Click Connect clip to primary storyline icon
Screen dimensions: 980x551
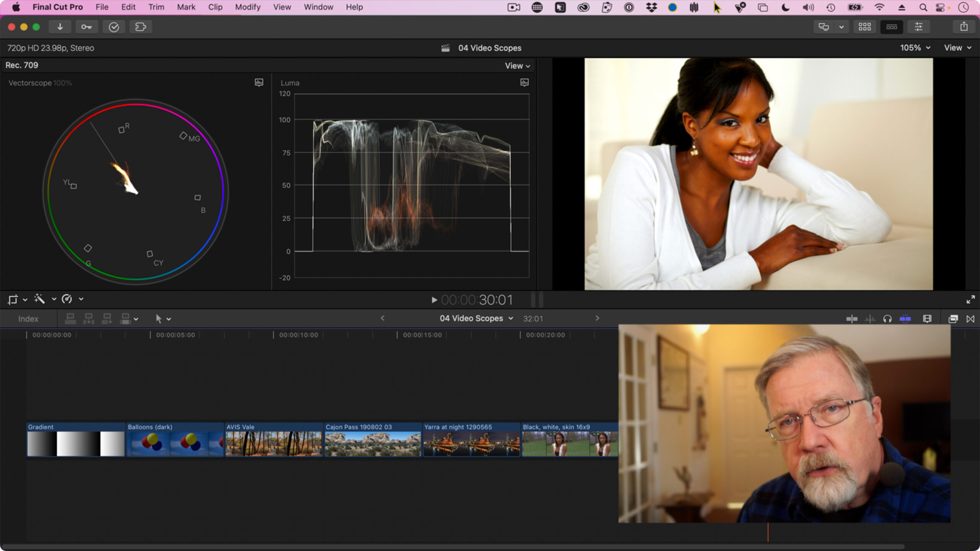coord(70,318)
